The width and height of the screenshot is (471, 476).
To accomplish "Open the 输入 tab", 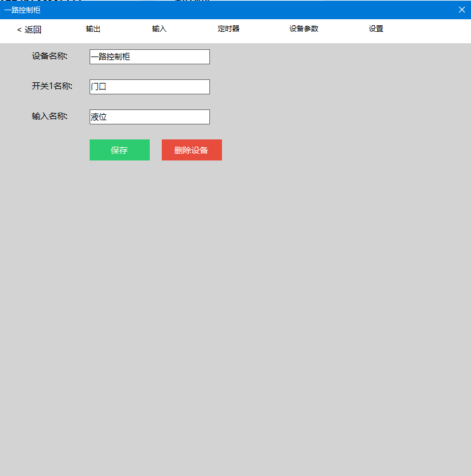I will 159,29.
